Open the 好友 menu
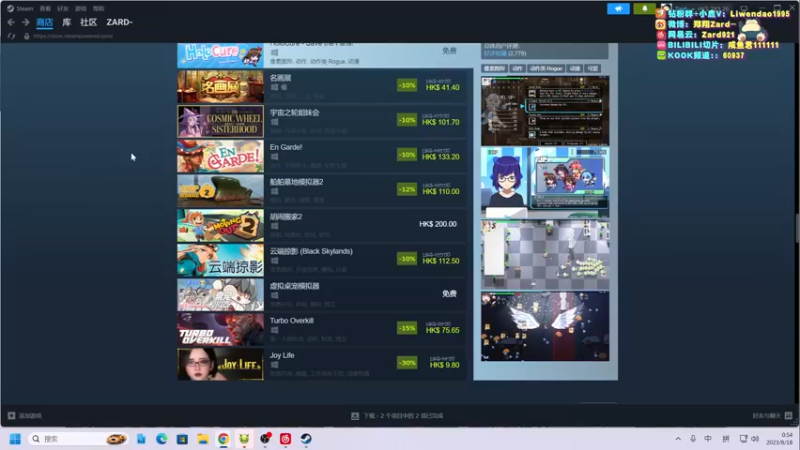The width and height of the screenshot is (800, 450). point(63,9)
